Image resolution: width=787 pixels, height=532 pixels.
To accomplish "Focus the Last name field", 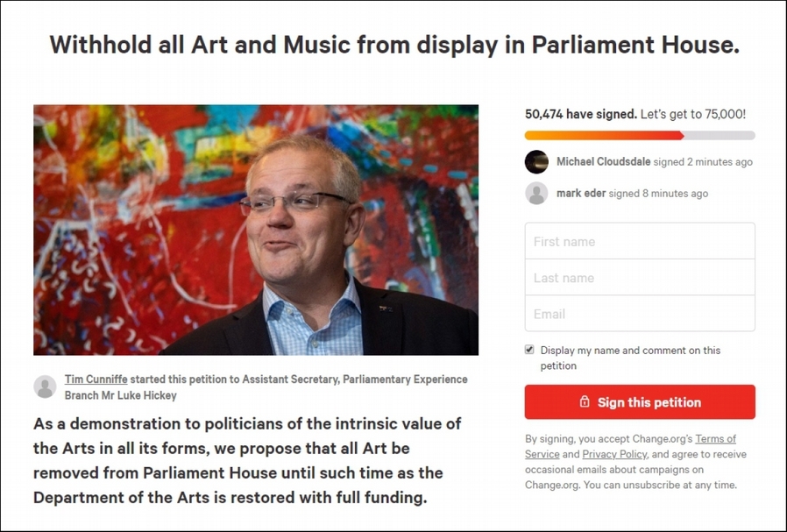I will click(640, 278).
